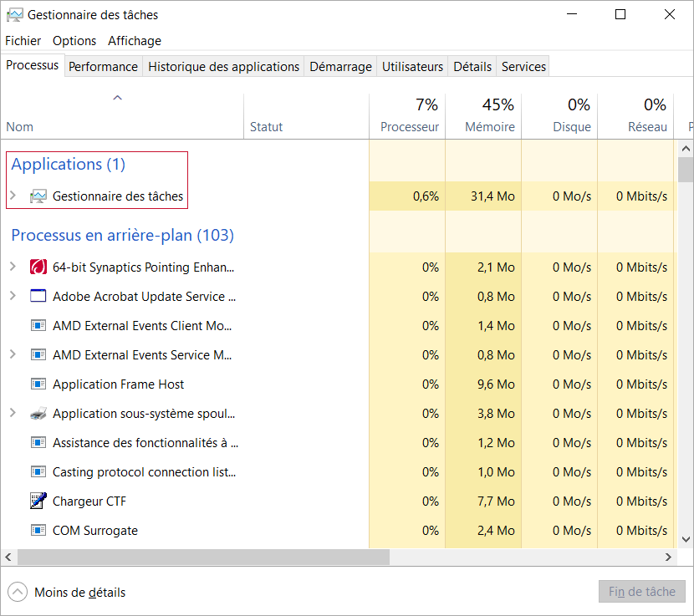694x616 pixels.
Task: Click the horizontal scrollbar right arrow
Action: click(x=668, y=557)
